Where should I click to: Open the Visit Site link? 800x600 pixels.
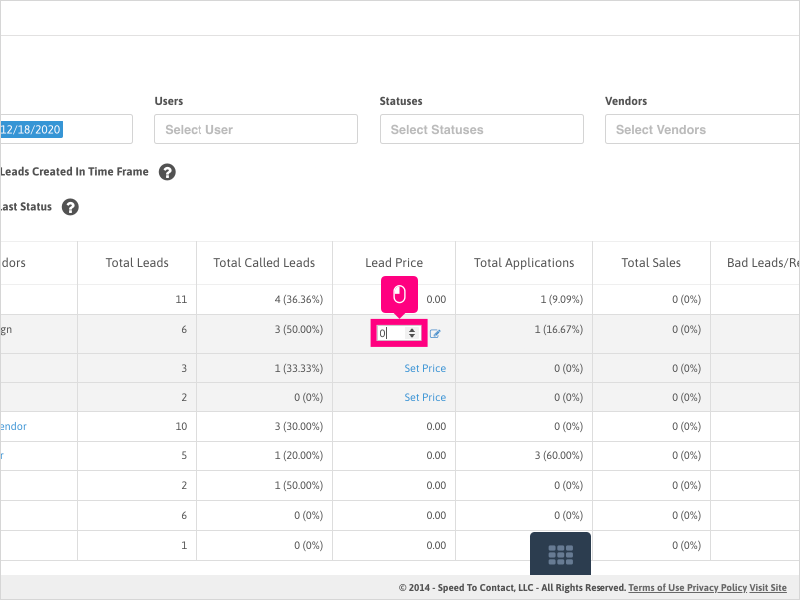click(x=768, y=588)
